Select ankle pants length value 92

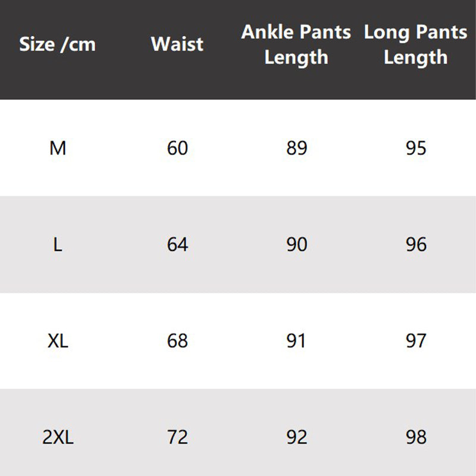(296, 437)
